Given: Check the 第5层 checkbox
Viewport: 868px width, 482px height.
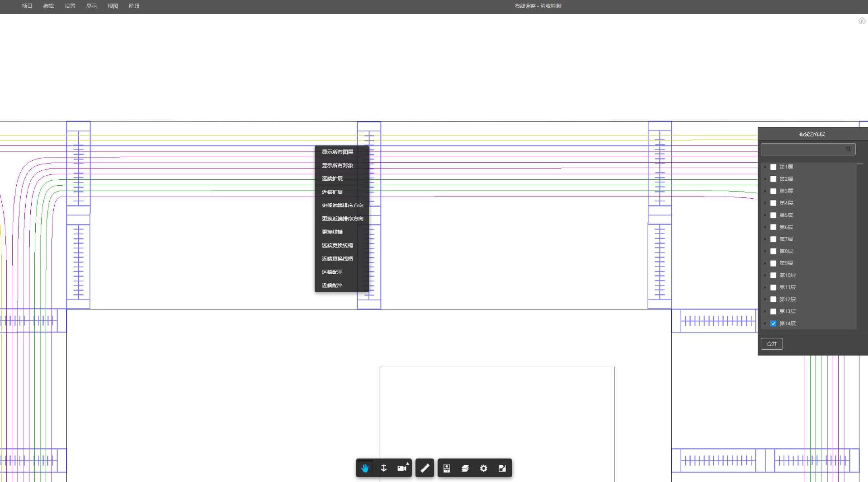Looking at the screenshot, I should tap(773, 215).
